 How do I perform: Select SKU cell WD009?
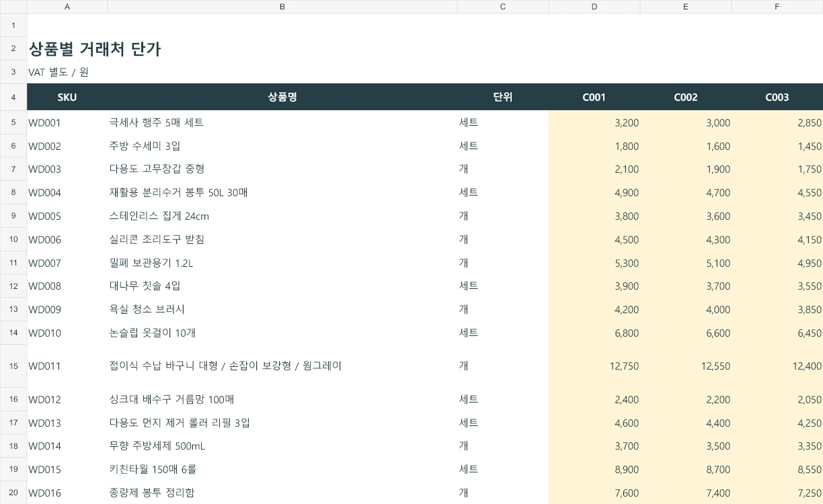click(67, 309)
